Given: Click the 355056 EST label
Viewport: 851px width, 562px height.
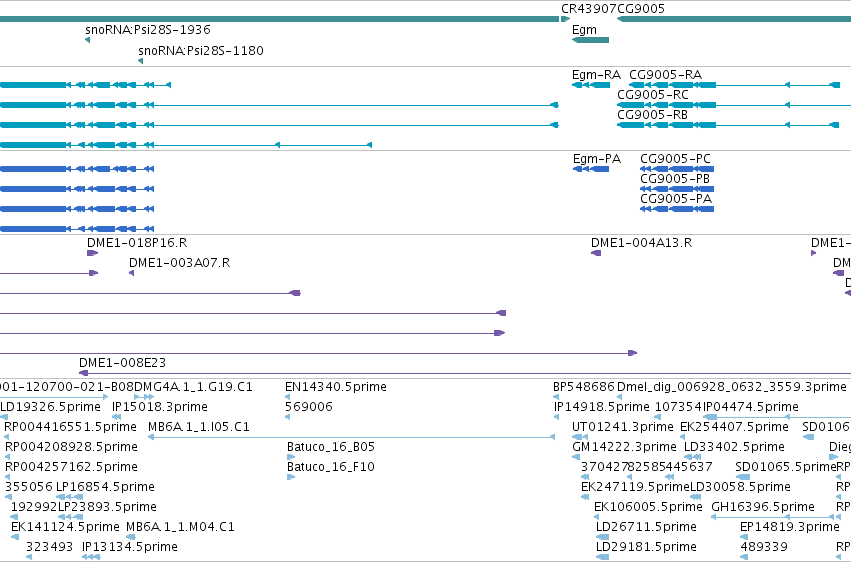Looking at the screenshot, I should coord(29,488).
